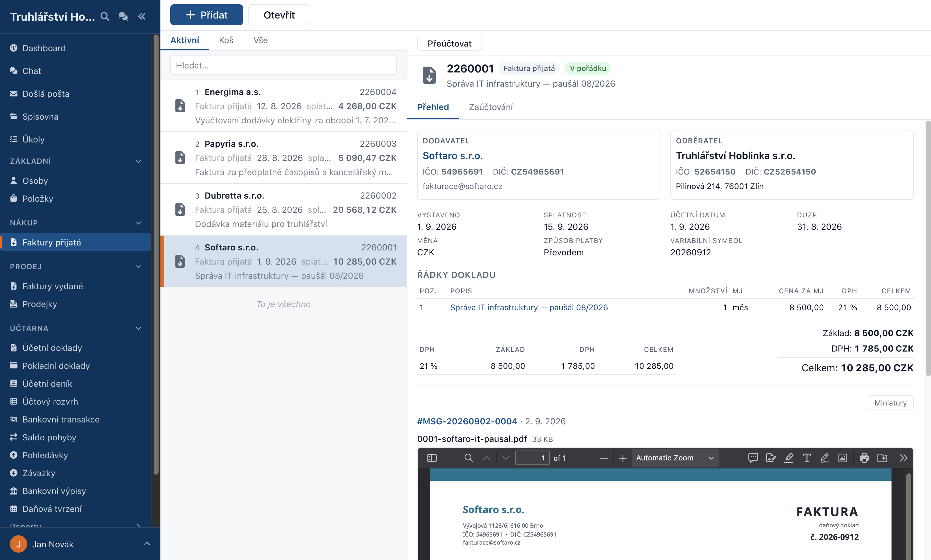Viewport: 931px width, 560px height.
Task: Click the Hledat search field
Action: (x=283, y=65)
